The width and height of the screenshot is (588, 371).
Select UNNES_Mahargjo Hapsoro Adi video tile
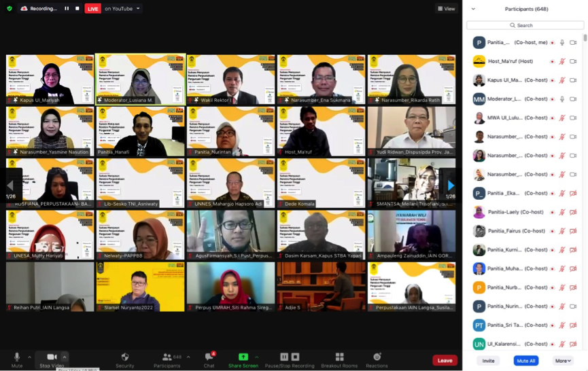point(230,183)
